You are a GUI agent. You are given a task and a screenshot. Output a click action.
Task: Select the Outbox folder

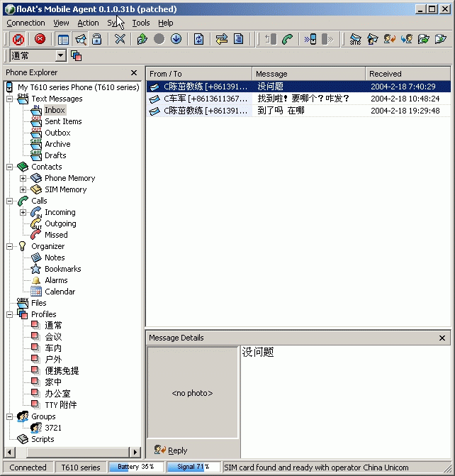57,133
